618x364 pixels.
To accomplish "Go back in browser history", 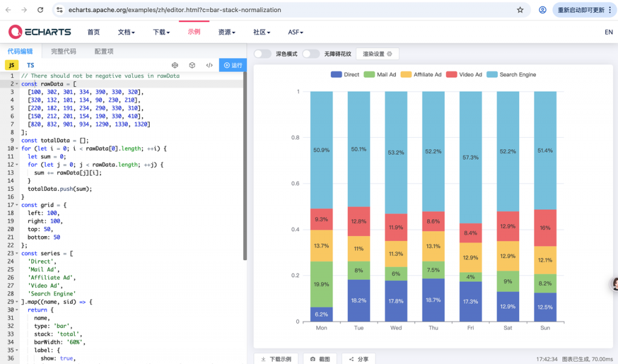I will (8, 10).
